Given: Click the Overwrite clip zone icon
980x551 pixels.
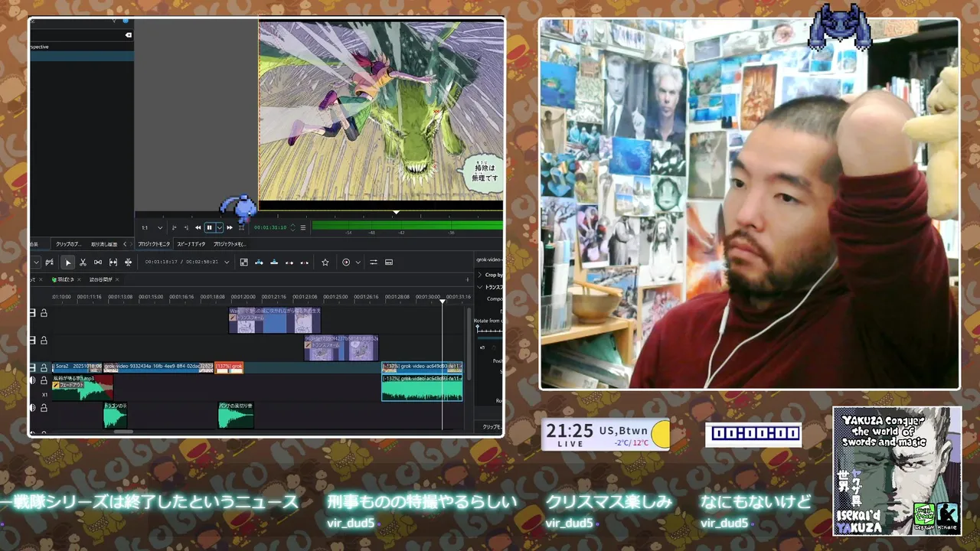Looking at the screenshot, I should coord(274,262).
